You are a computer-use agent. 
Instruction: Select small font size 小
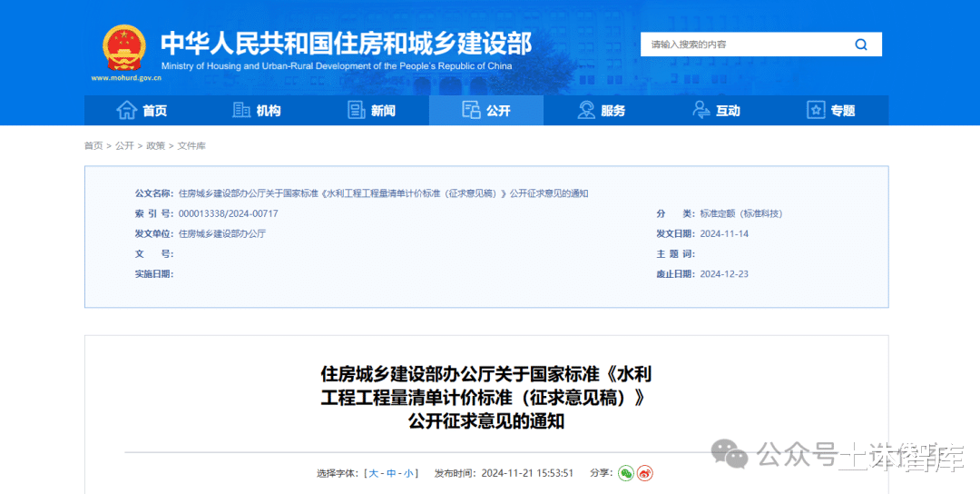(408, 473)
